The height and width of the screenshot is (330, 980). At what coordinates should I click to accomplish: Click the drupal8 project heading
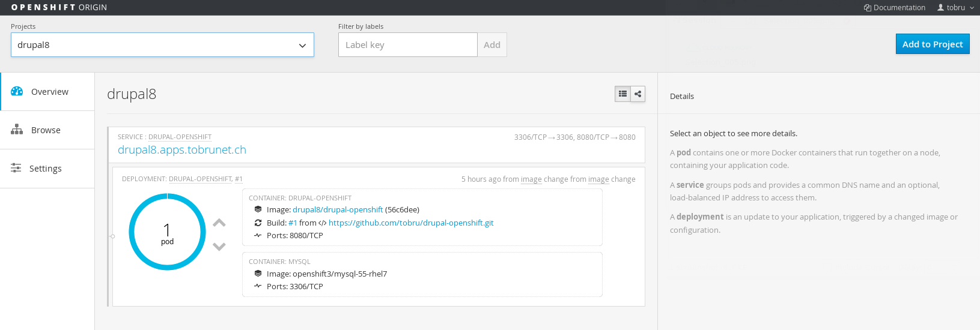pyautogui.click(x=132, y=94)
